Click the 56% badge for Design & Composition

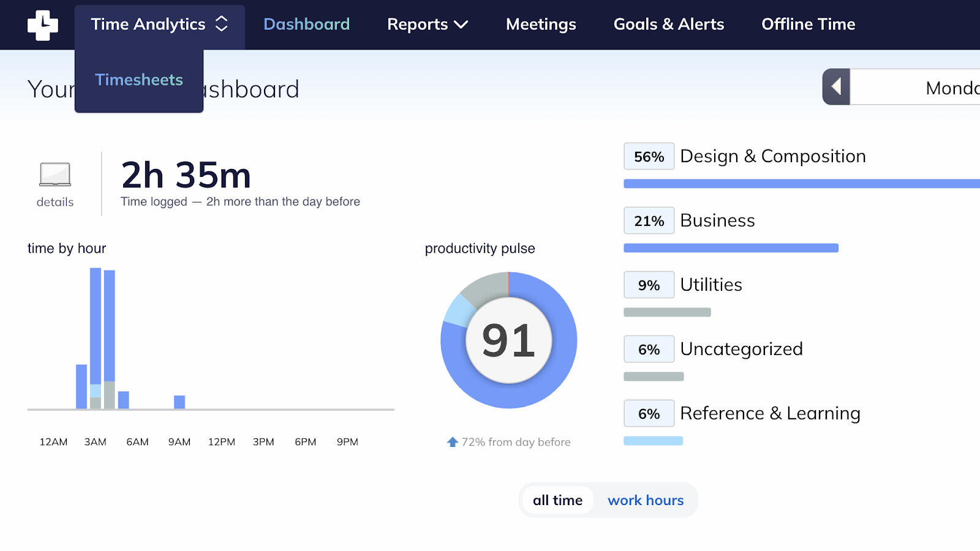[x=649, y=156]
